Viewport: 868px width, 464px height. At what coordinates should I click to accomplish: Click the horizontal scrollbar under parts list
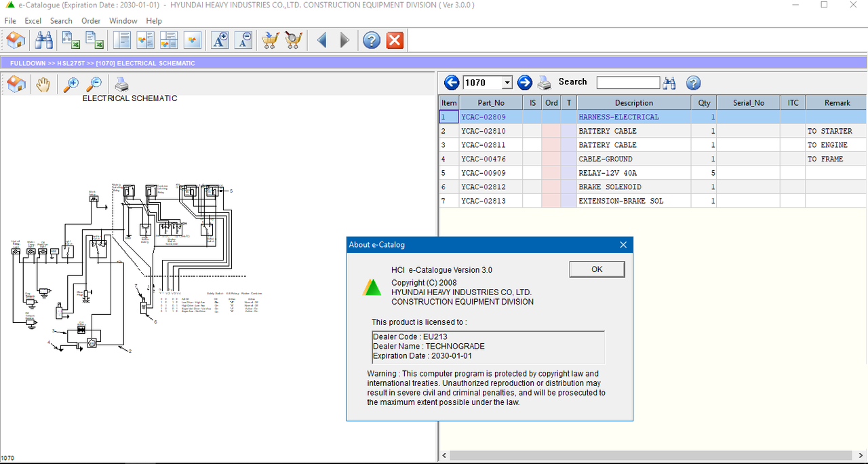(653, 455)
